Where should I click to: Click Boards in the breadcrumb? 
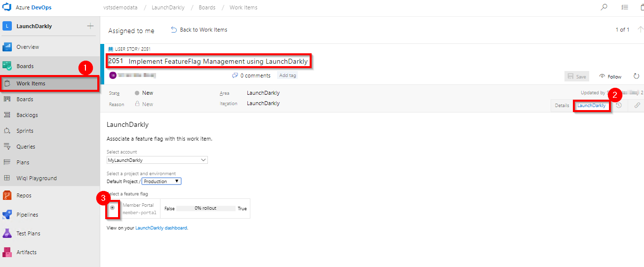pos(207,7)
